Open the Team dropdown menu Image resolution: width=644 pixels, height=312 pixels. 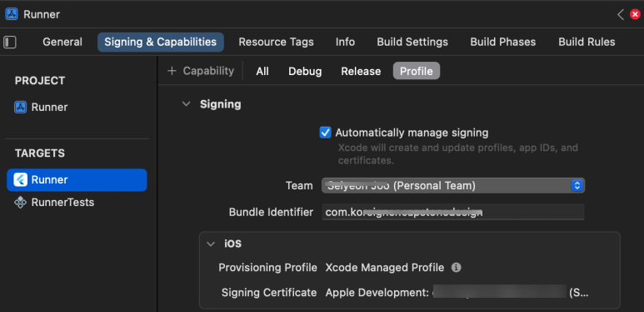click(x=453, y=186)
